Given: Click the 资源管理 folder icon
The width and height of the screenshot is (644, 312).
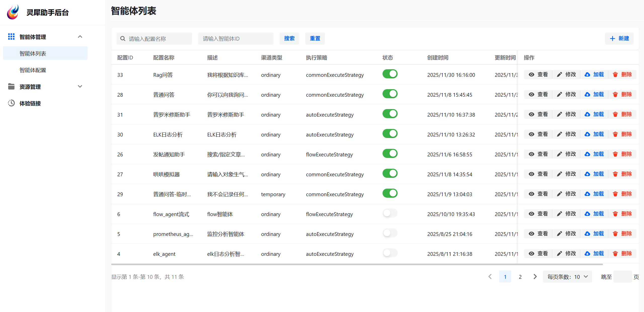Looking at the screenshot, I should (11, 87).
